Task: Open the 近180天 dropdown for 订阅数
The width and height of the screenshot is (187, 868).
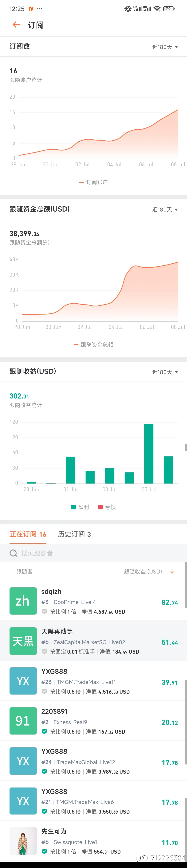Action: tap(165, 47)
